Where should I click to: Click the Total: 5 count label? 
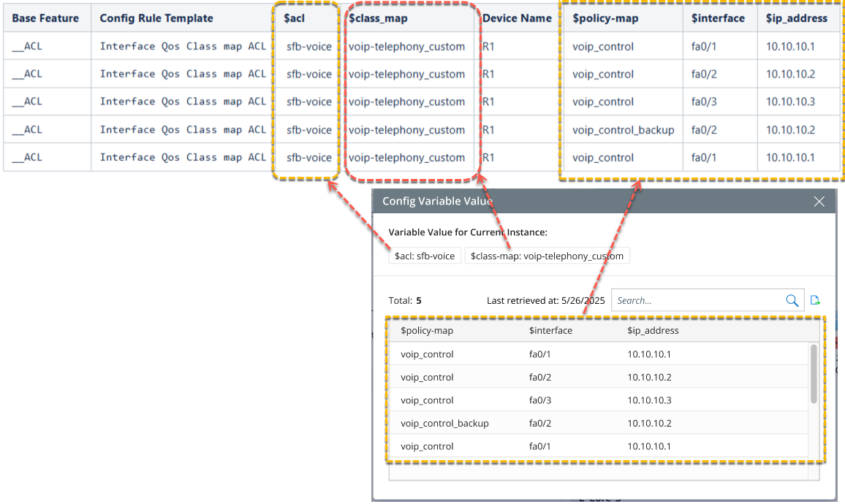click(405, 300)
